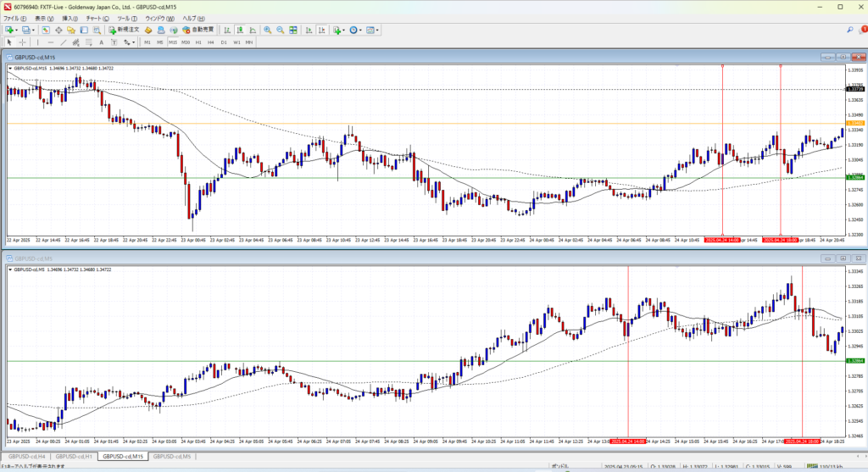Switch chart to bar chart mode
This screenshot has height=472, width=868.
coord(227,30)
